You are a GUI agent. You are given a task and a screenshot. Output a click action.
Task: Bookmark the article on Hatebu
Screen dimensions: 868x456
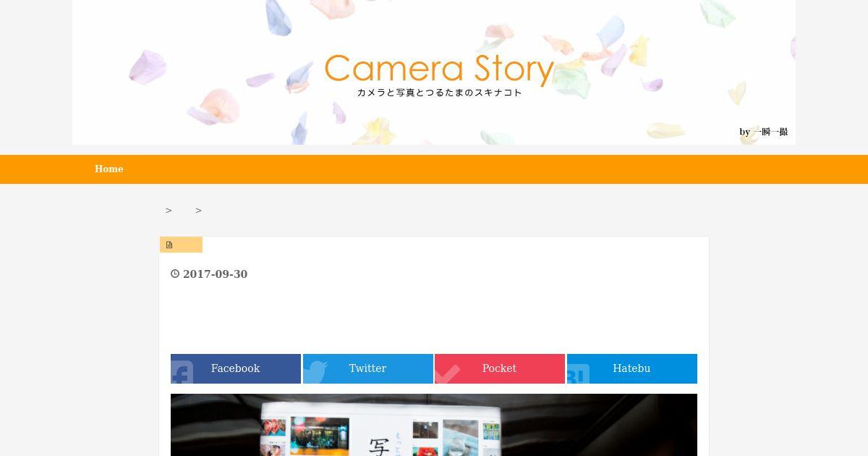click(632, 368)
